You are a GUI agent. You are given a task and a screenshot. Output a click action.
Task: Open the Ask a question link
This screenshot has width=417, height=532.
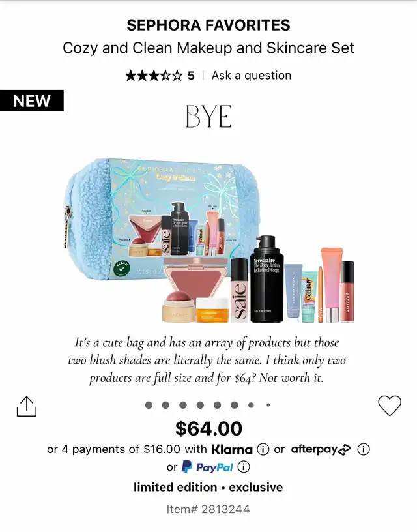tap(252, 76)
